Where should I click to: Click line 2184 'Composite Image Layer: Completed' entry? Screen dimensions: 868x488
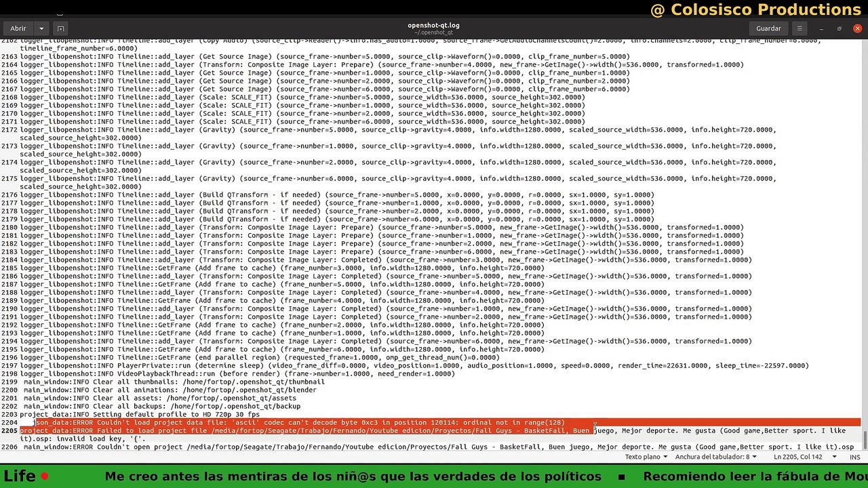point(386,260)
